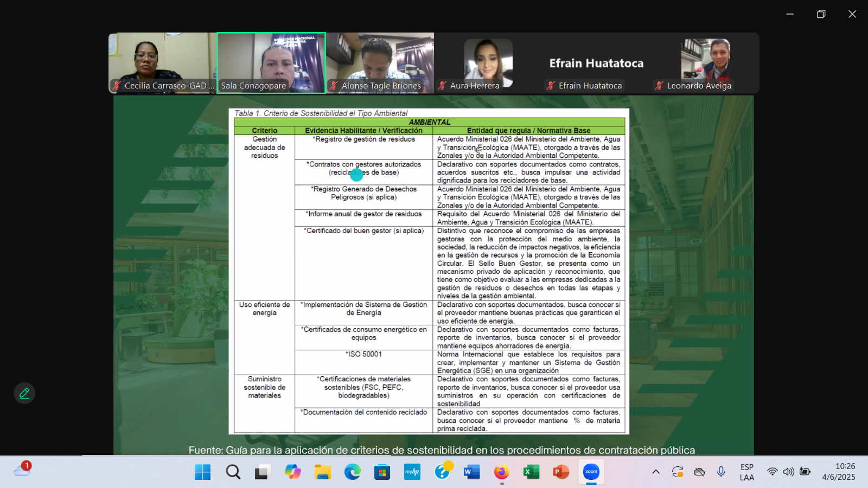Open PowerPoint from the taskbar

click(560, 472)
